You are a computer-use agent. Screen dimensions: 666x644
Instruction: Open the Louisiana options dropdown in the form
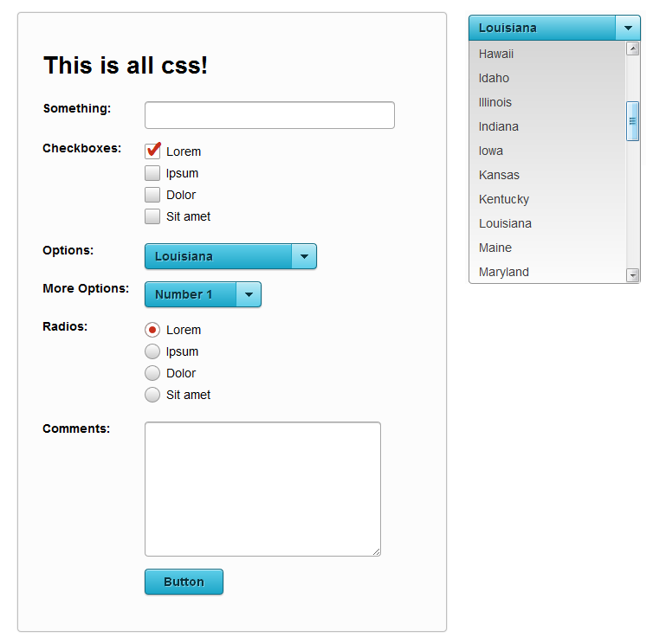click(x=220, y=256)
